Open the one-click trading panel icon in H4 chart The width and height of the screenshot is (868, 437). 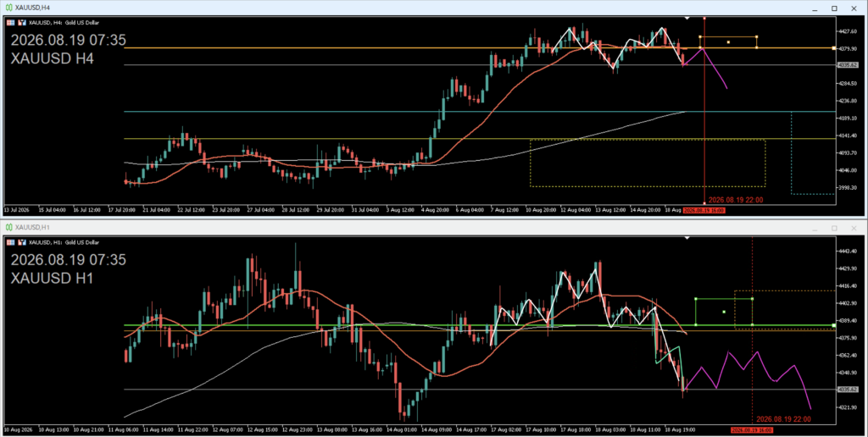(x=10, y=23)
